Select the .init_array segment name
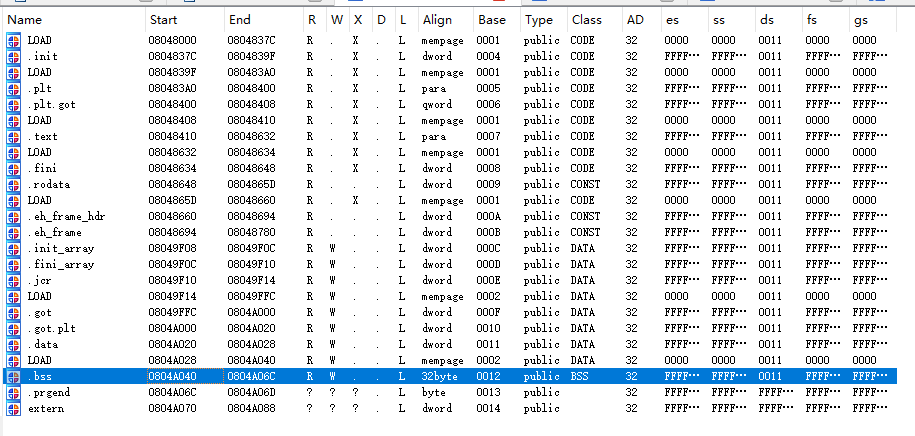This screenshot has width=915, height=436. pos(61,249)
